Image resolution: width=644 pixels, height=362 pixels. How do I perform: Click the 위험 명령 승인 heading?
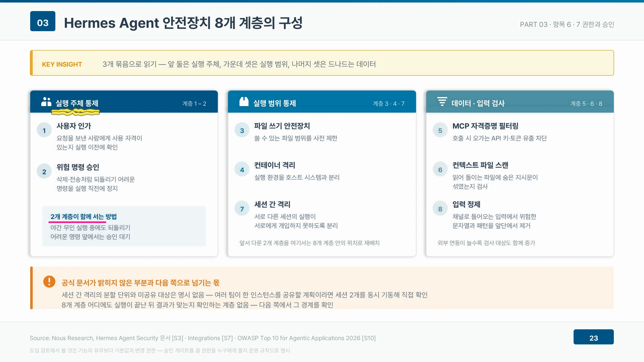pos(78,167)
